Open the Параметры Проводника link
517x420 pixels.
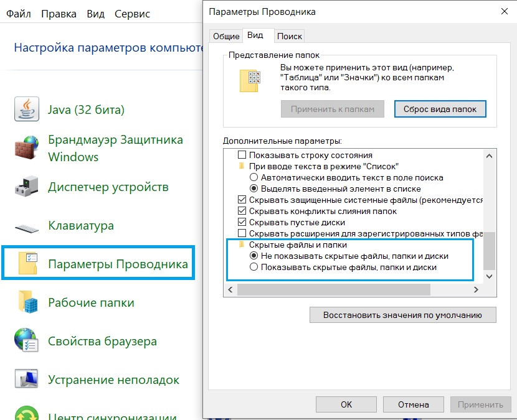pos(118,264)
